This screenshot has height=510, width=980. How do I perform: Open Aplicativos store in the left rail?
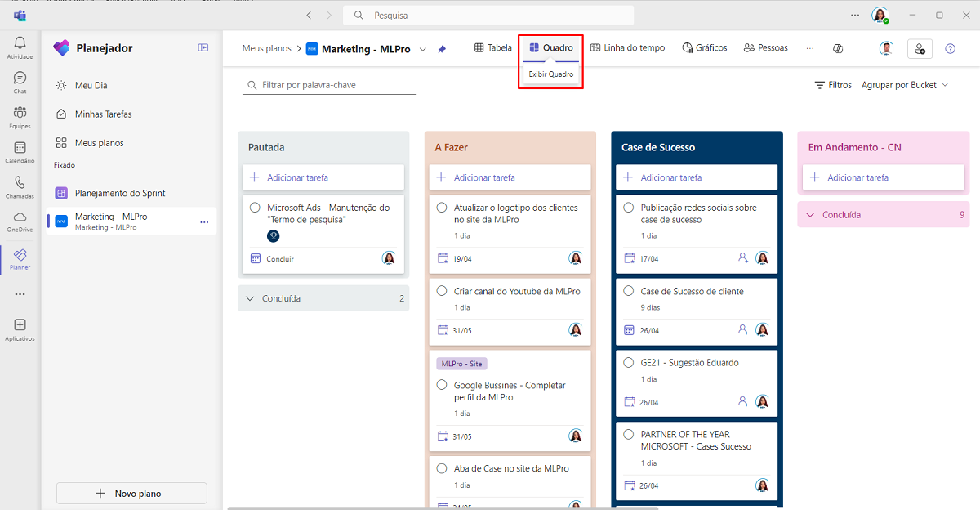[x=20, y=329]
